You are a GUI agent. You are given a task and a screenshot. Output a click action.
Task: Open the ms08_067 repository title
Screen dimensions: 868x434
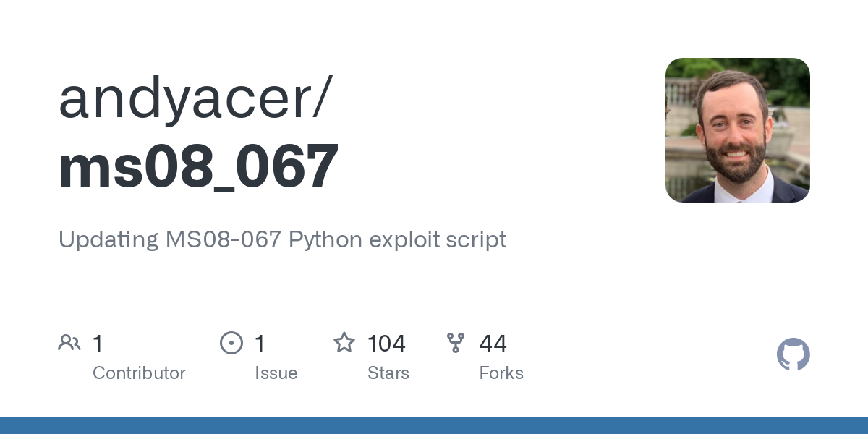(x=198, y=167)
